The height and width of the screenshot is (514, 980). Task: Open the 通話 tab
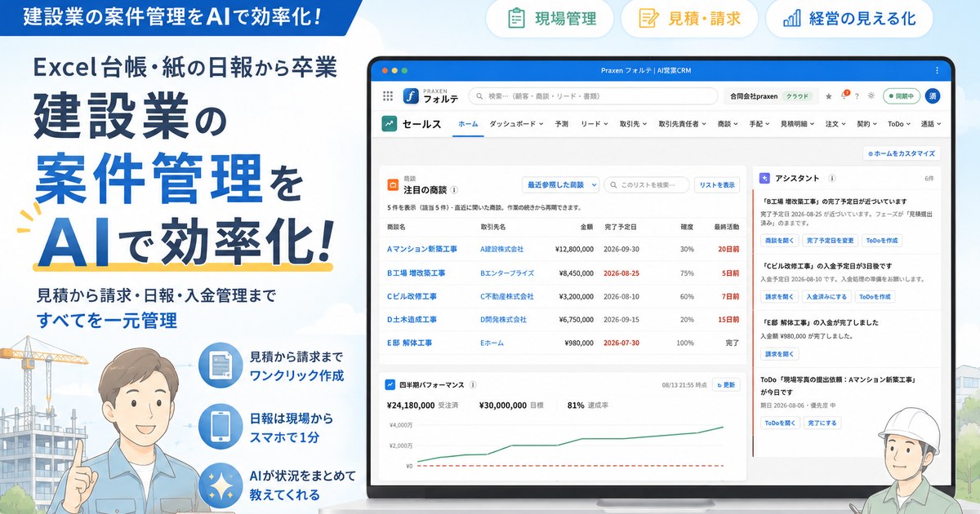(x=931, y=124)
